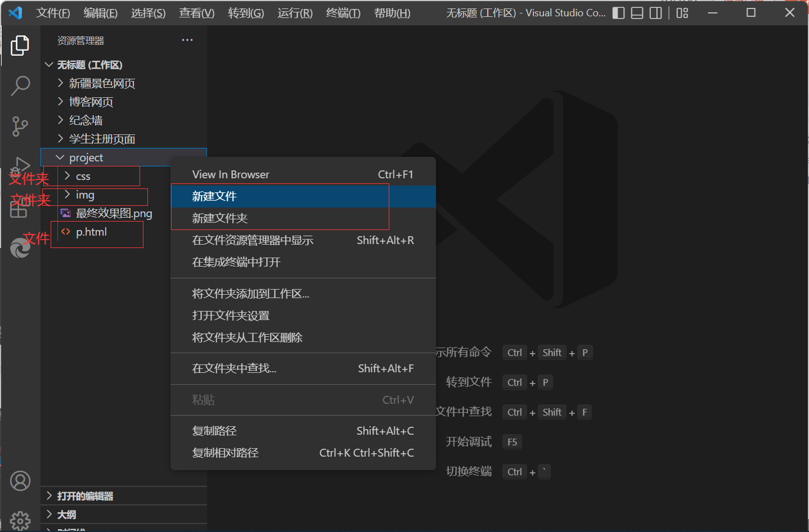Toggle the secondary side bar layout button
The image size is (809, 532).
[x=655, y=12]
